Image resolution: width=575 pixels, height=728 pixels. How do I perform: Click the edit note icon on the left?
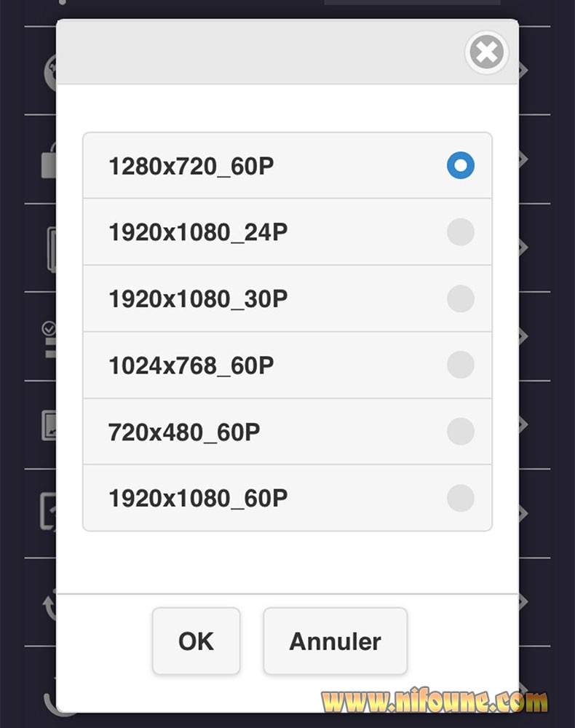[48, 512]
